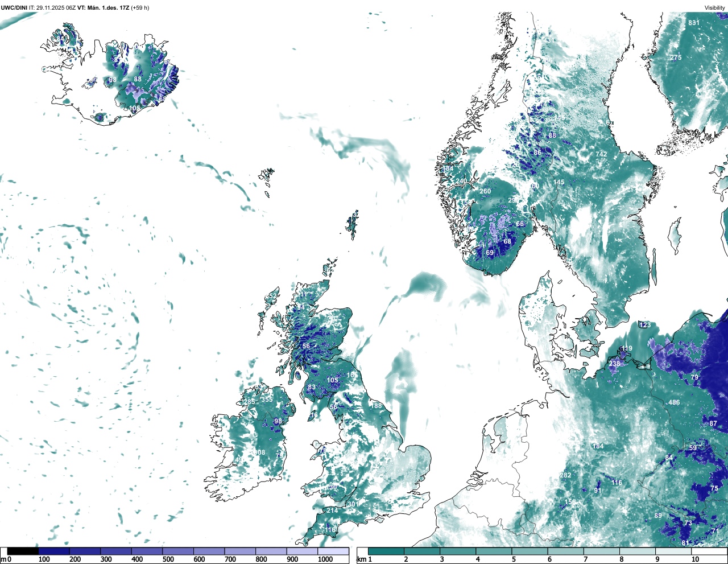Screen dimensions: 728x564
Task: Pick the 200–300 m legend color block
Action: point(85,551)
